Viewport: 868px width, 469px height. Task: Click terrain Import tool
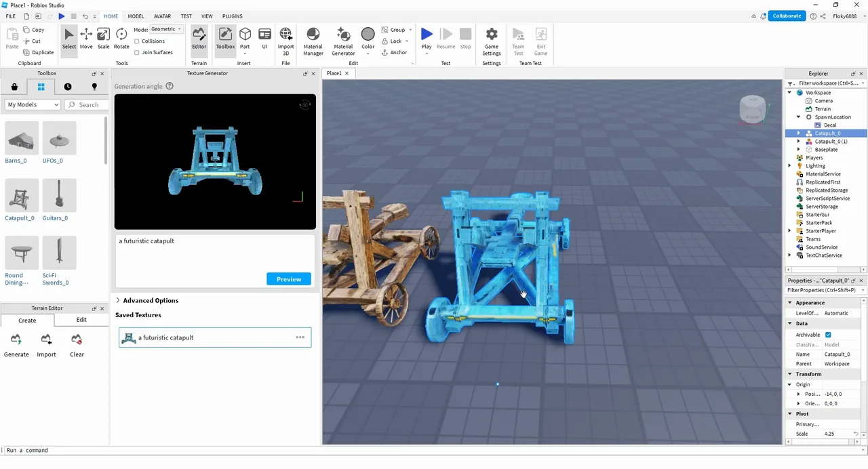click(46, 345)
